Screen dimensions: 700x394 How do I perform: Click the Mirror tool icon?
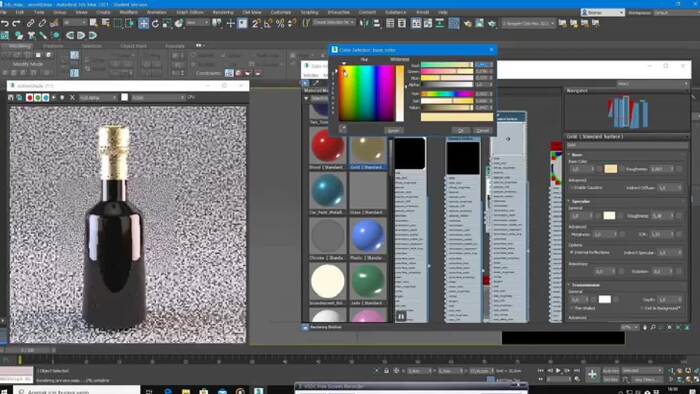(364, 23)
